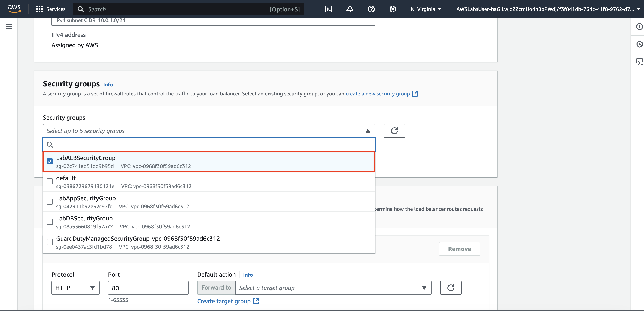The height and width of the screenshot is (311, 644).
Task: Click the Security groups section heading
Action: pos(71,84)
